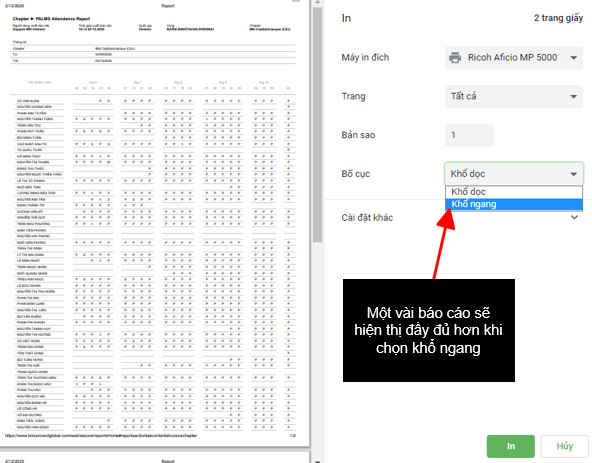Open the Máy in đích printer dropdown
This screenshot has width=592, height=463.
(x=514, y=57)
